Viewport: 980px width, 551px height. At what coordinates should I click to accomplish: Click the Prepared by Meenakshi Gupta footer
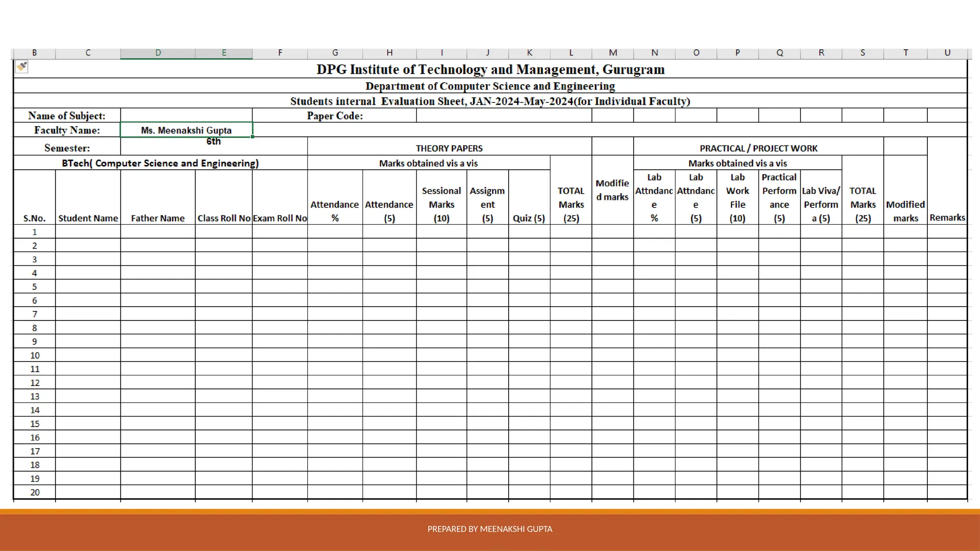tap(490, 529)
